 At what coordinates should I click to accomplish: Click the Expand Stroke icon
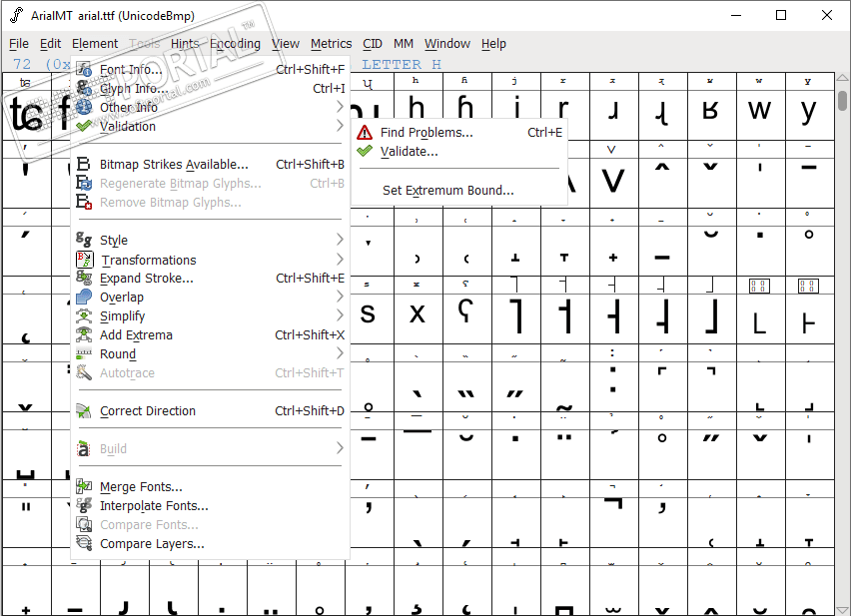(x=84, y=278)
